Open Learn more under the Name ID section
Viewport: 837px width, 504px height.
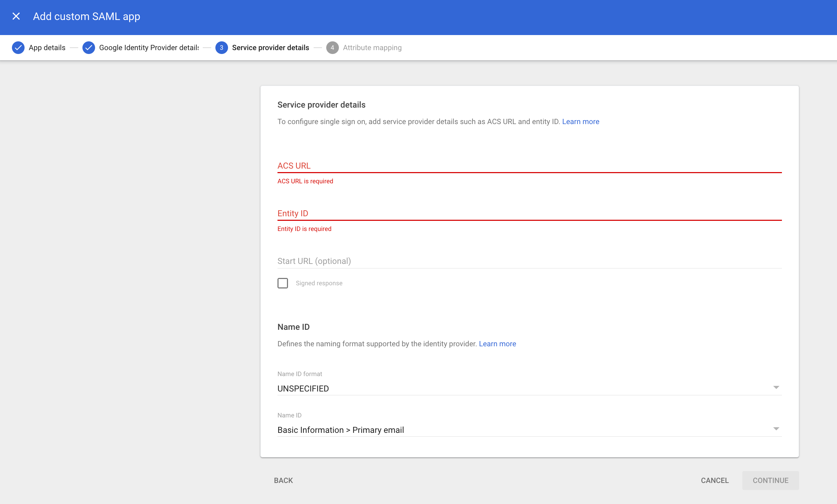pyautogui.click(x=497, y=344)
